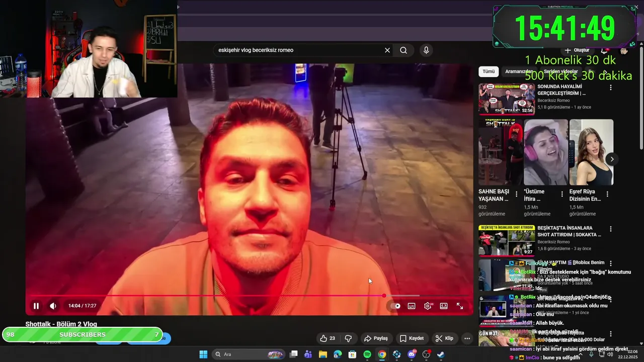Open the "Üstüme İftira" short thumbnail
This screenshot has height=362, width=644.
(546, 153)
